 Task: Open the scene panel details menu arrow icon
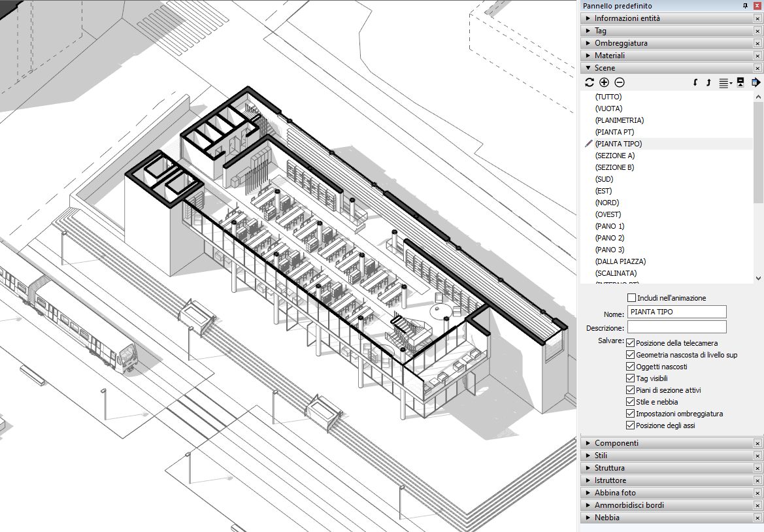click(x=756, y=82)
